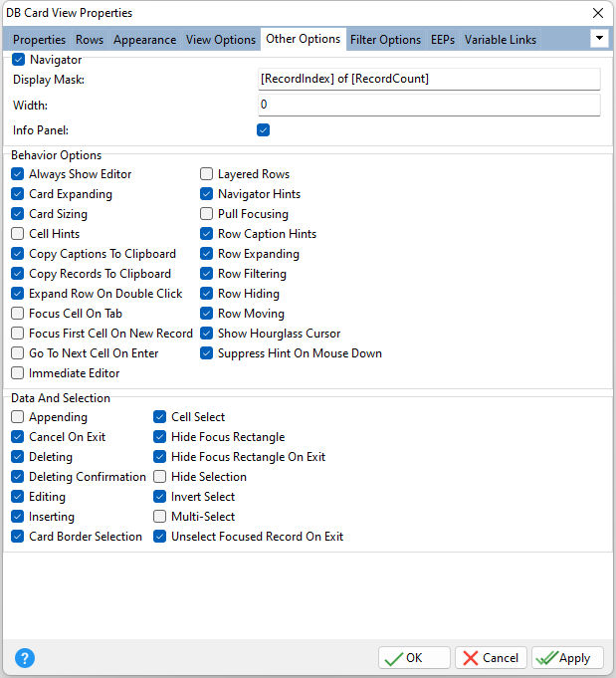The width and height of the screenshot is (616, 678).
Task: Go to the Filter Options tab
Action: (x=385, y=40)
